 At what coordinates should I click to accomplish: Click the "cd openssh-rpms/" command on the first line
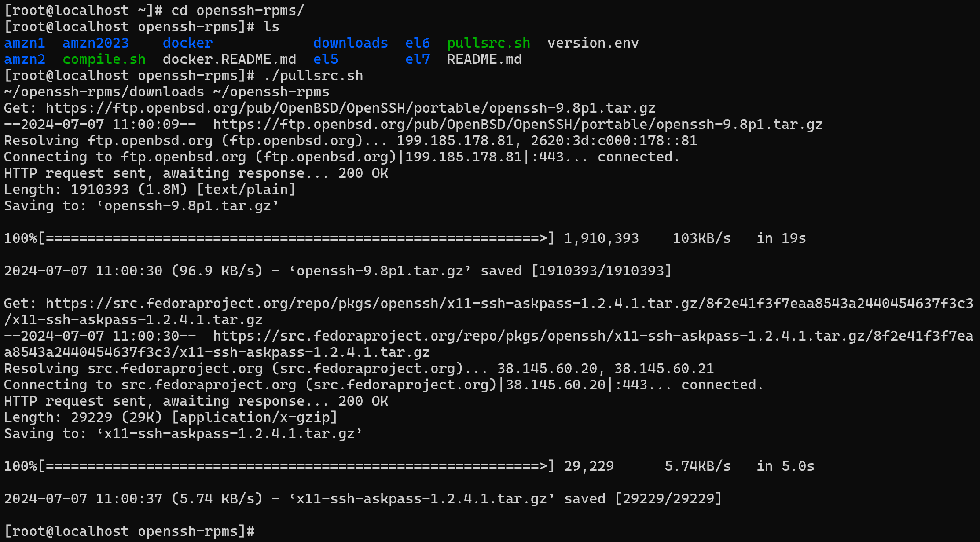click(x=238, y=11)
